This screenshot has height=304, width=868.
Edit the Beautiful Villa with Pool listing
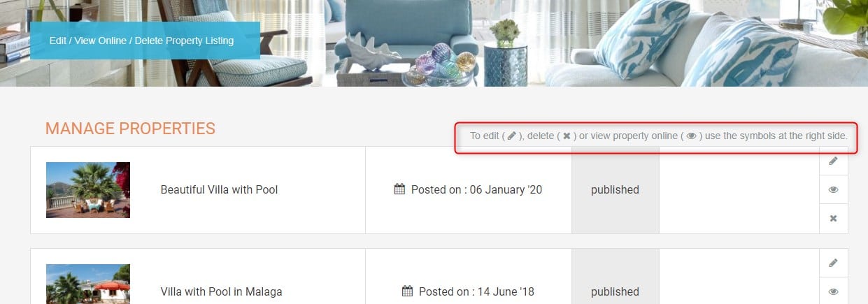coord(833,161)
